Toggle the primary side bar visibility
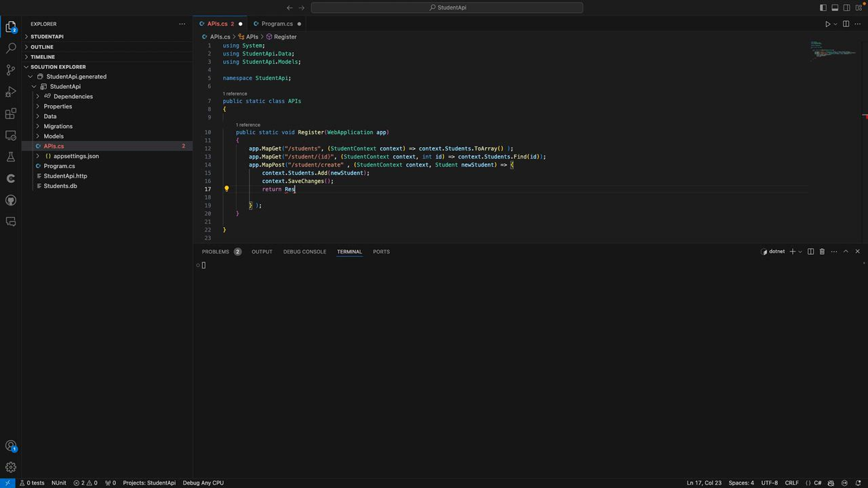This screenshot has width=868, height=488. [823, 7]
